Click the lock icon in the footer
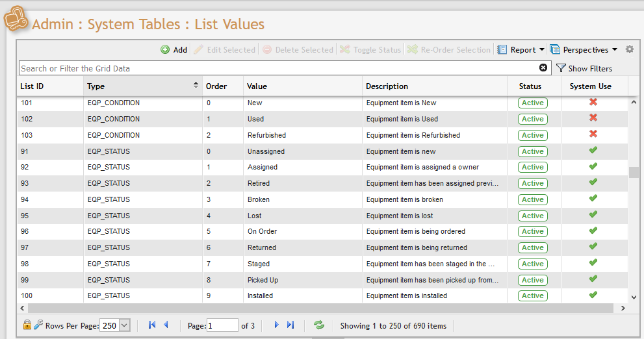Image resolution: width=644 pixels, height=339 pixels. 27,325
